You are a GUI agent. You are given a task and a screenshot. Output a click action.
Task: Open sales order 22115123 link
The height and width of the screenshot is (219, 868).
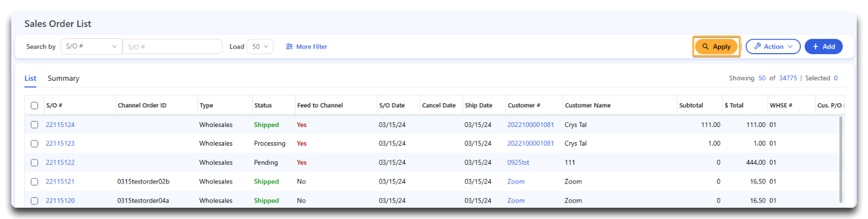click(60, 143)
